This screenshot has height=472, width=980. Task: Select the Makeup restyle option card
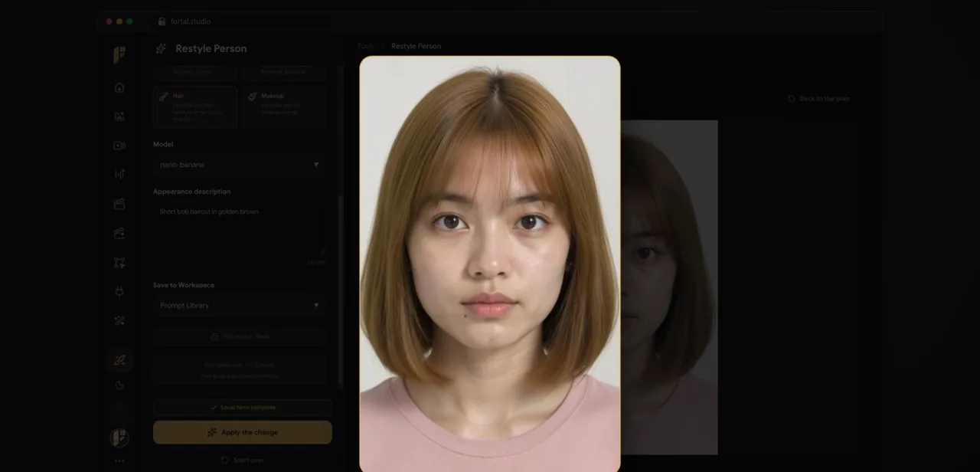click(284, 107)
